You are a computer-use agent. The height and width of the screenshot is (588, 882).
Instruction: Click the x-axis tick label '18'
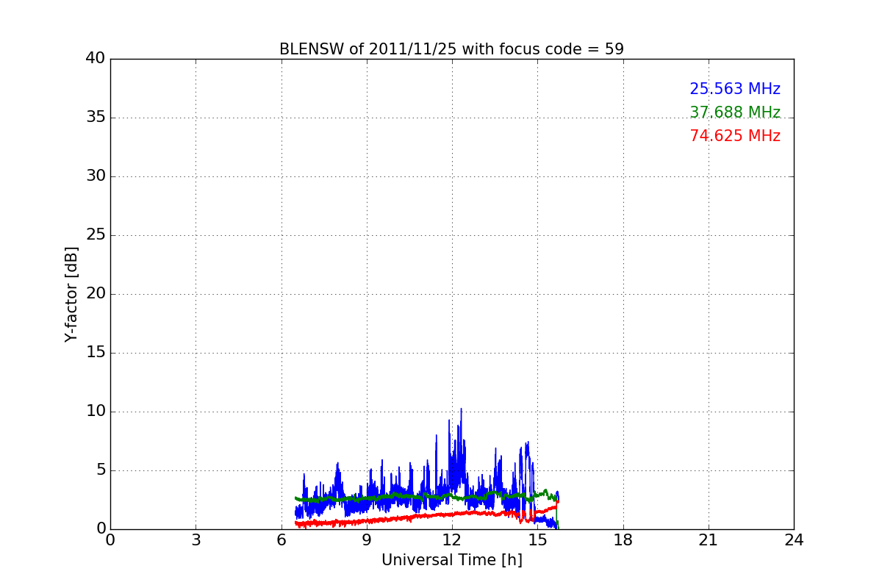(x=623, y=540)
